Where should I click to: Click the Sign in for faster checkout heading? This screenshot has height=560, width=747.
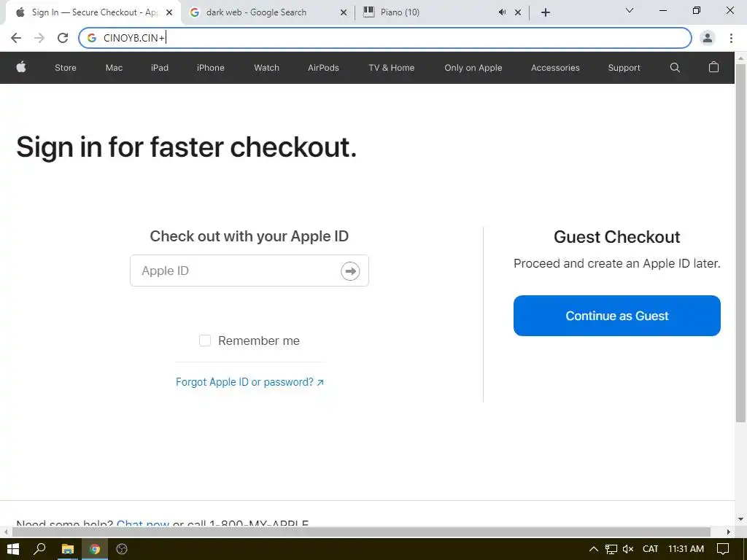tap(186, 147)
